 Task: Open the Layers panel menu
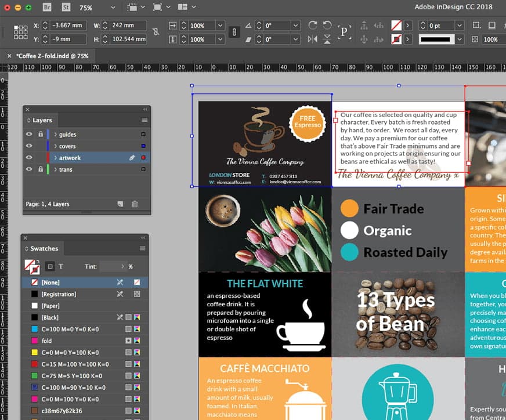(144, 120)
